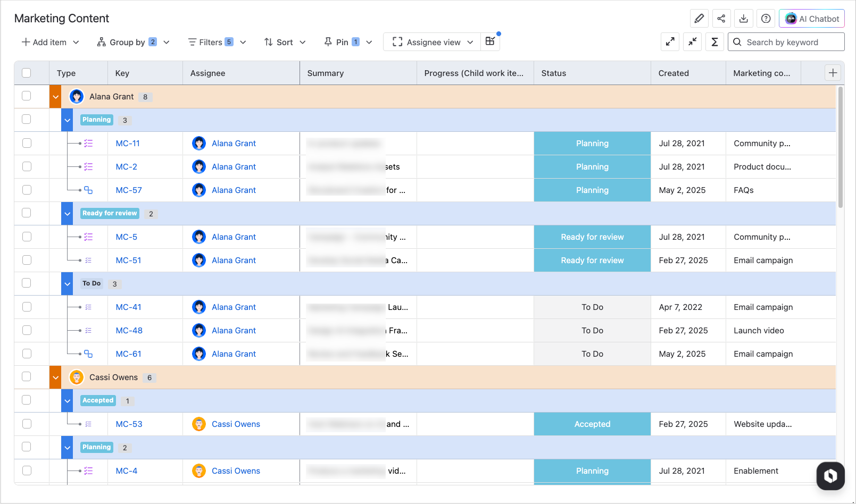This screenshot has width=856, height=504.
Task: Click the download export icon
Action: pyautogui.click(x=744, y=19)
